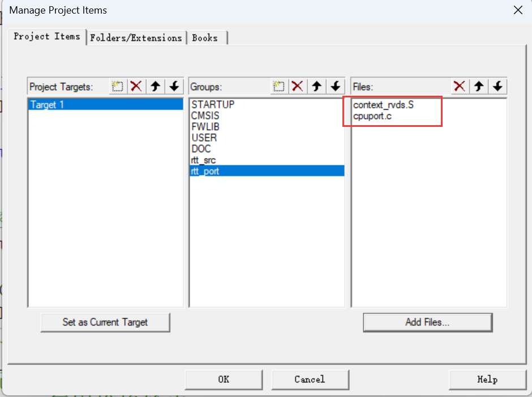Close the Manage Project Items window
Image resolution: width=532 pixels, height=397 pixels.
click(518, 10)
